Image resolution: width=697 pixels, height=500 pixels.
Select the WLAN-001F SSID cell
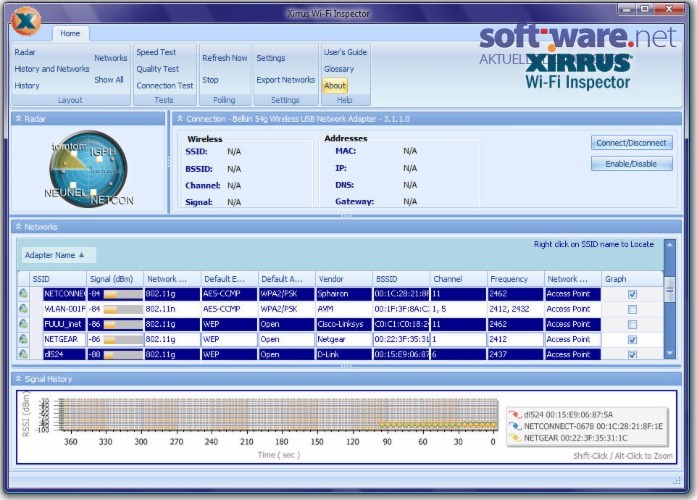click(64, 309)
